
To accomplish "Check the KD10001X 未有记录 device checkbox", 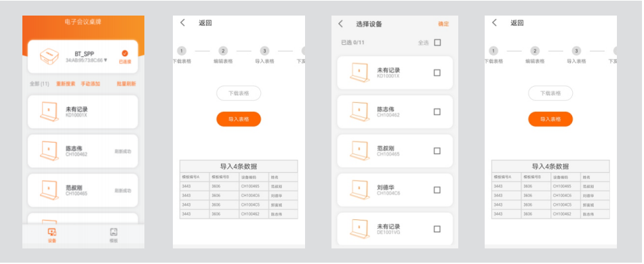I will [x=437, y=72].
